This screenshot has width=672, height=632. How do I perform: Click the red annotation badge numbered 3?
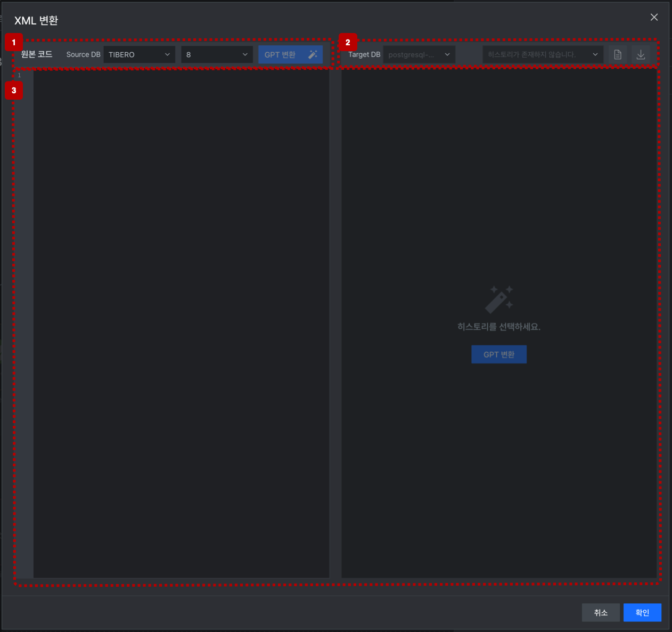14,91
